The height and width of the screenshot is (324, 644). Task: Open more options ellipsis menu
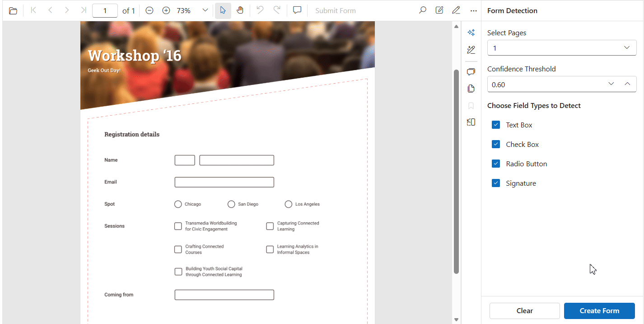pyautogui.click(x=473, y=10)
